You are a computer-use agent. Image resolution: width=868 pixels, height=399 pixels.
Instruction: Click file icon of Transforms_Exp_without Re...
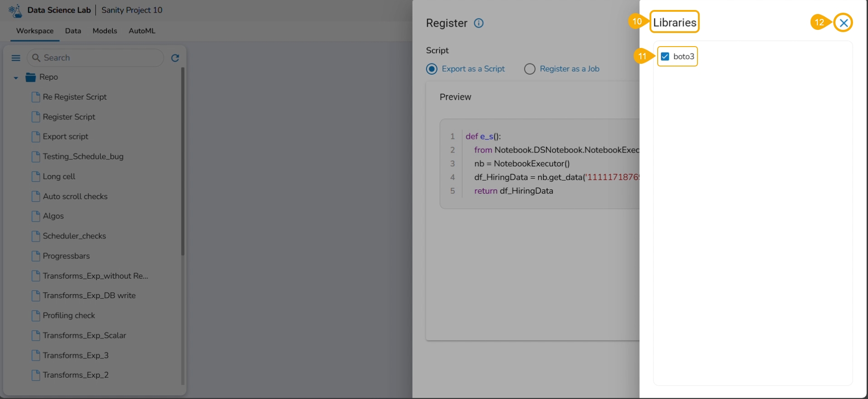pos(36,276)
